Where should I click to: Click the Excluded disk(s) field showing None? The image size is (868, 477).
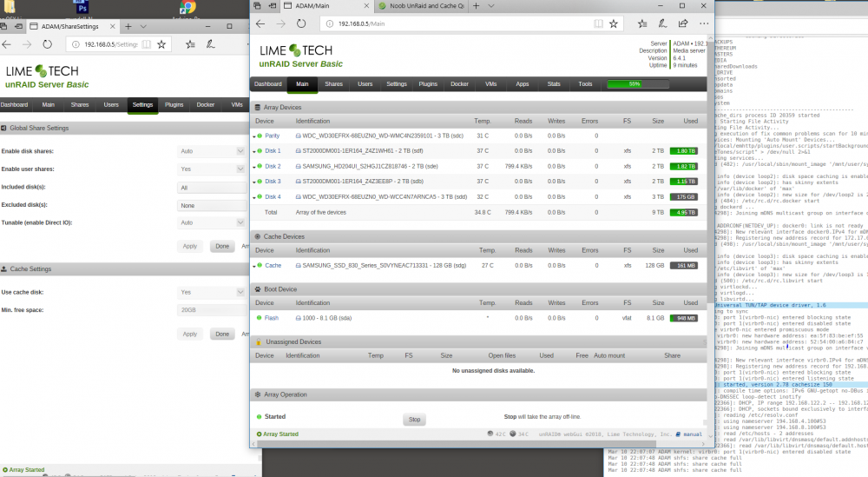212,206
